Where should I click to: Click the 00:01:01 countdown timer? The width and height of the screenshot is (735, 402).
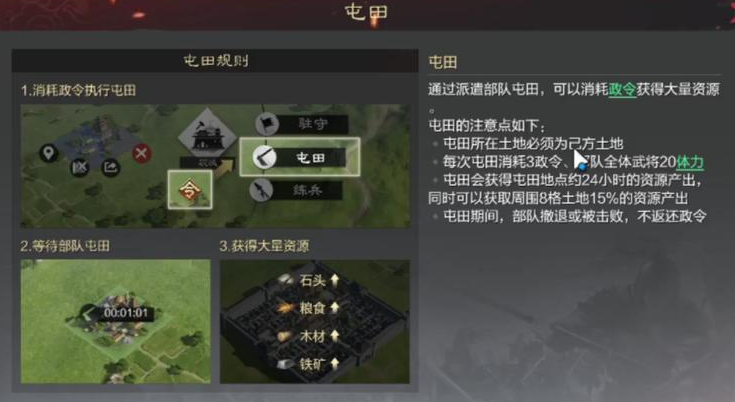tap(126, 313)
